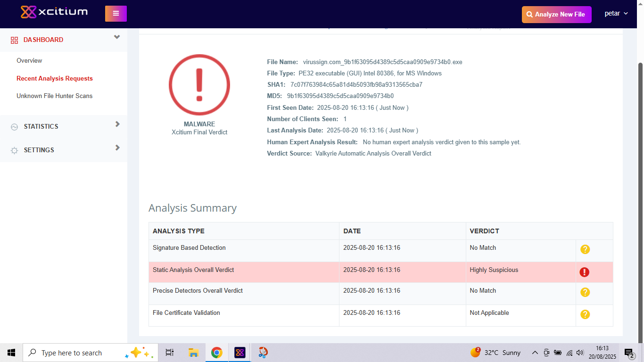Image resolution: width=644 pixels, height=362 pixels.
Task: Select the Signature Based Detection row label
Action: coord(189,247)
